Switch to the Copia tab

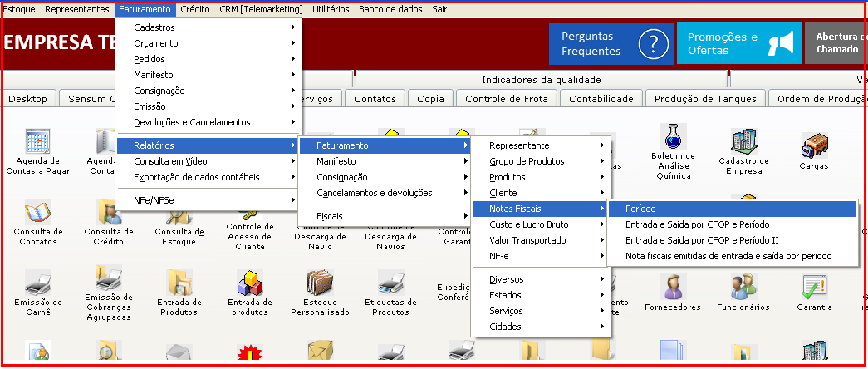pyautogui.click(x=431, y=99)
